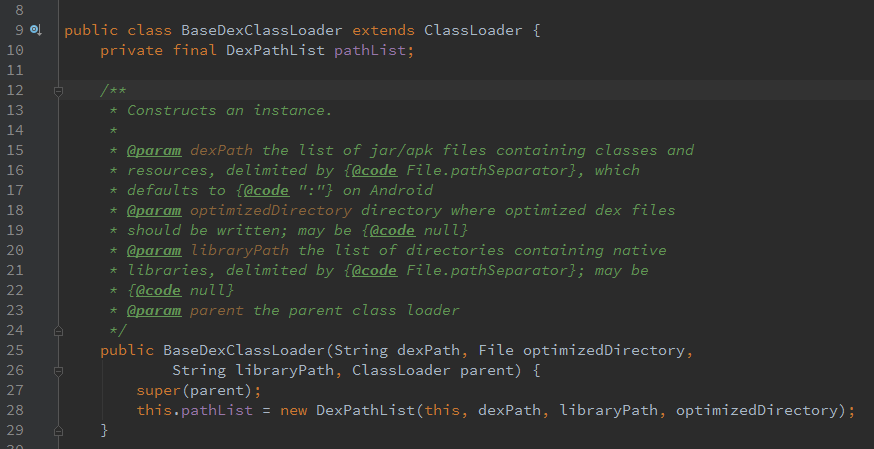The width and height of the screenshot is (874, 449).
Task: Click the "extends" keyword on line 9
Action: [383, 30]
